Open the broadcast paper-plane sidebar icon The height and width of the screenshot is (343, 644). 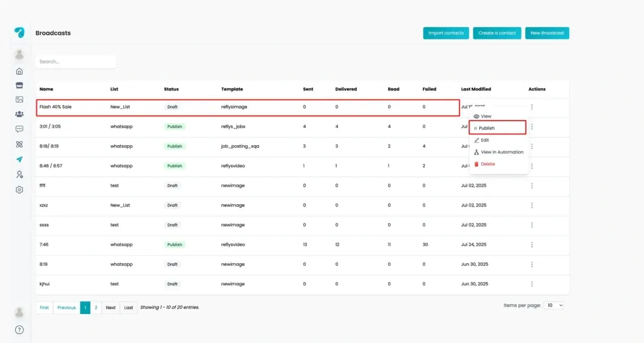point(19,159)
